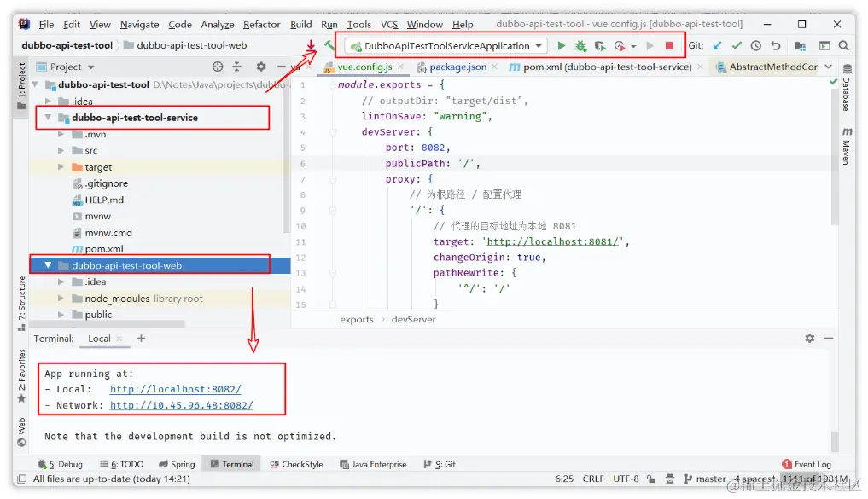Click Project panel horizontal scrollbar
This screenshot has width=868, height=499.
click(107, 323)
